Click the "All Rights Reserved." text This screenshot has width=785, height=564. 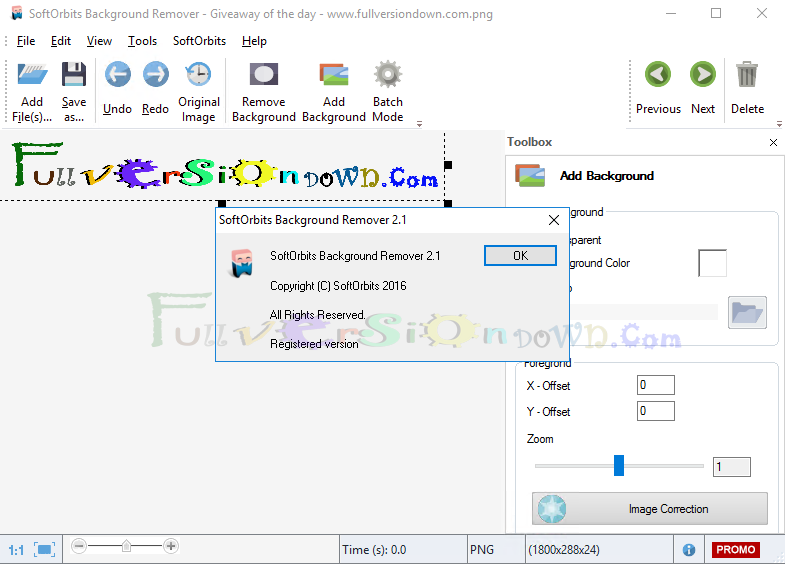pyautogui.click(x=317, y=315)
